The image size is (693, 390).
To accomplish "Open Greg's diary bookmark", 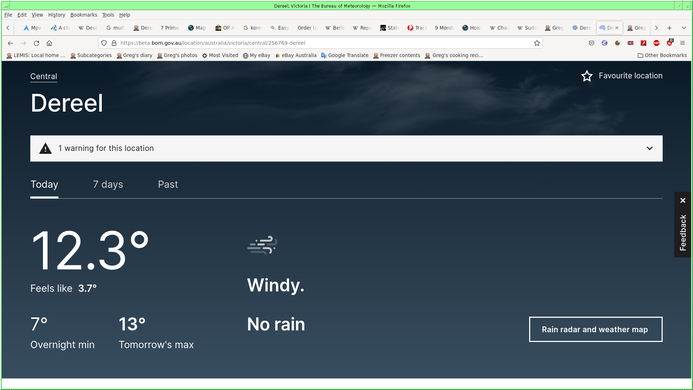I will 134,56.
